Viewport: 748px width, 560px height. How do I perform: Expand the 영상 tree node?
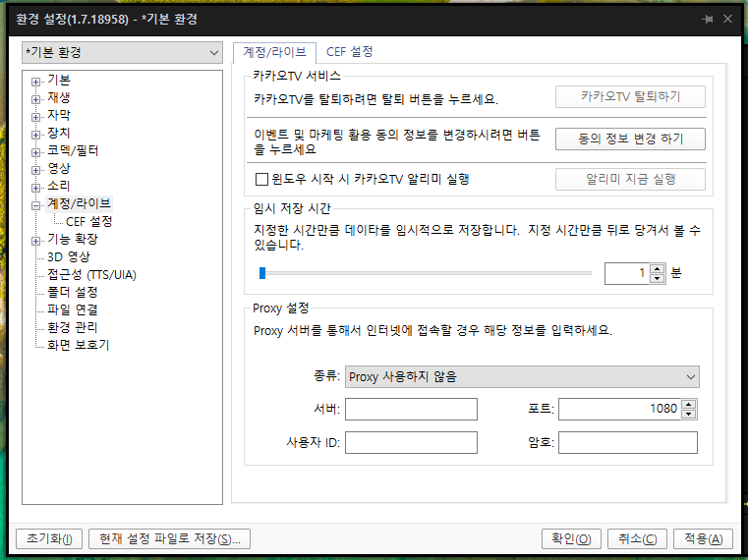click(35, 170)
